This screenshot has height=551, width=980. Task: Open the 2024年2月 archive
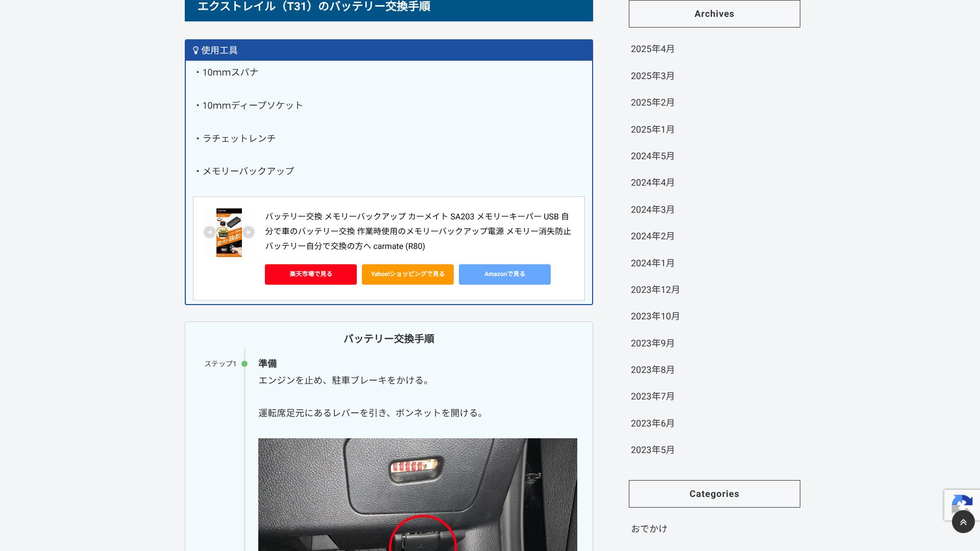point(652,236)
